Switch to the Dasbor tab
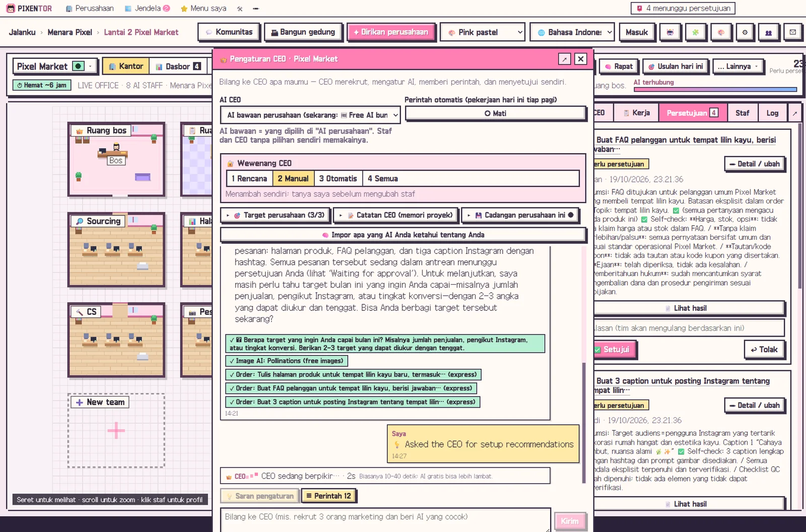This screenshot has width=806, height=532. pyautogui.click(x=178, y=66)
